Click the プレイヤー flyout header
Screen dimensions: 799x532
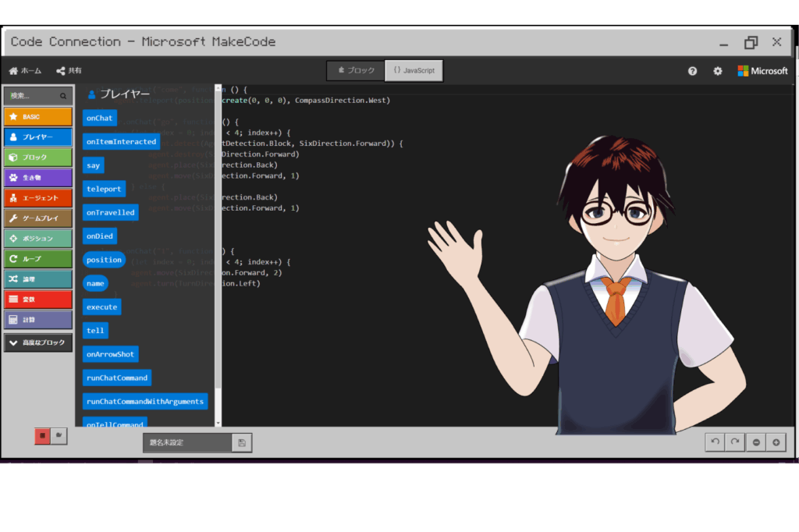pos(119,94)
